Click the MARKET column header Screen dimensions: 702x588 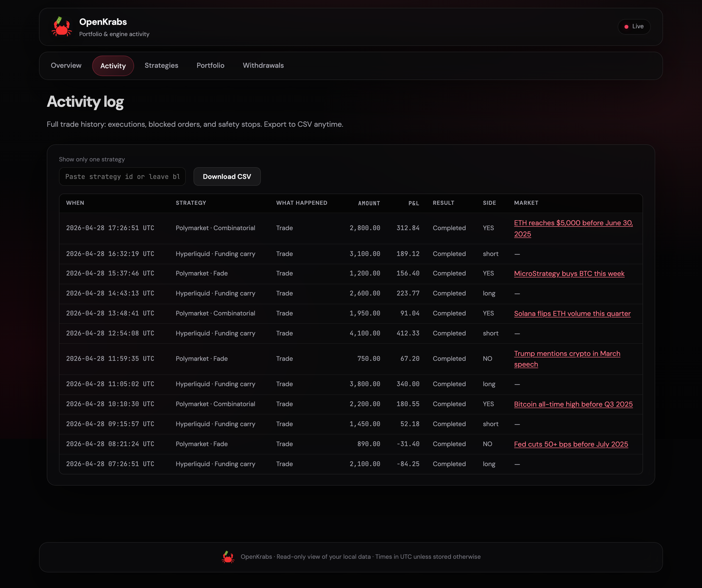526,203
